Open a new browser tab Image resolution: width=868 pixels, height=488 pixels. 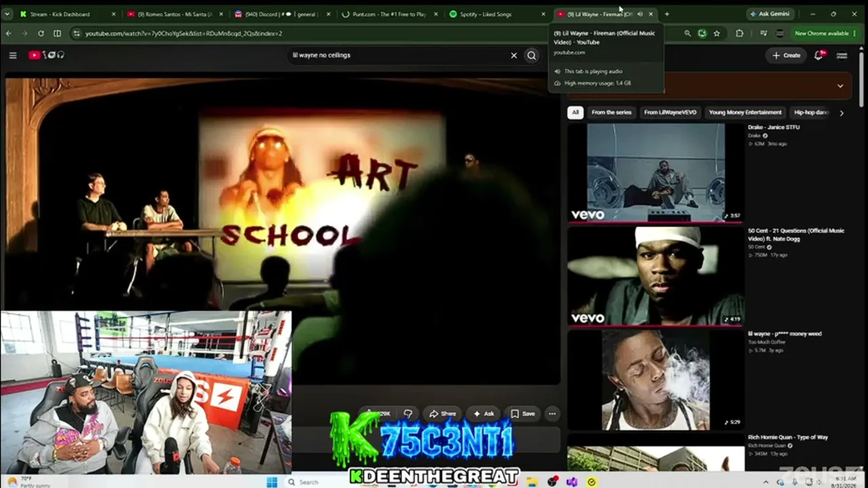click(667, 14)
